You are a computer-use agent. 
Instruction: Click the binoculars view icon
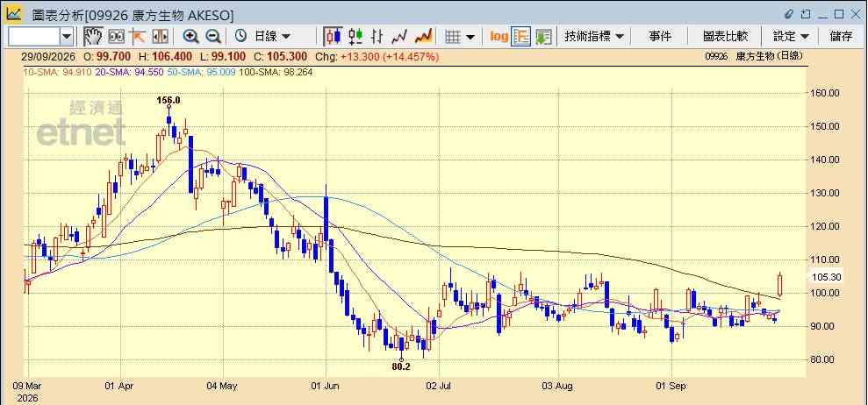pos(116,37)
